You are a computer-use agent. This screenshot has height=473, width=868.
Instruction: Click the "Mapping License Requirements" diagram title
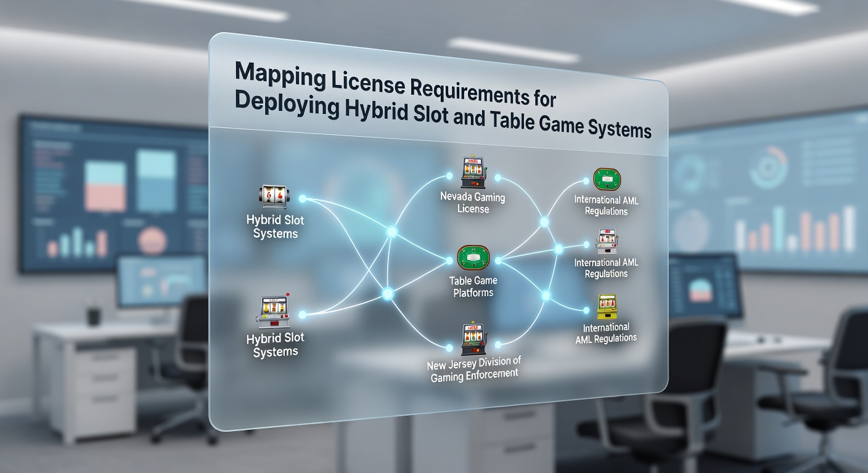click(x=441, y=99)
